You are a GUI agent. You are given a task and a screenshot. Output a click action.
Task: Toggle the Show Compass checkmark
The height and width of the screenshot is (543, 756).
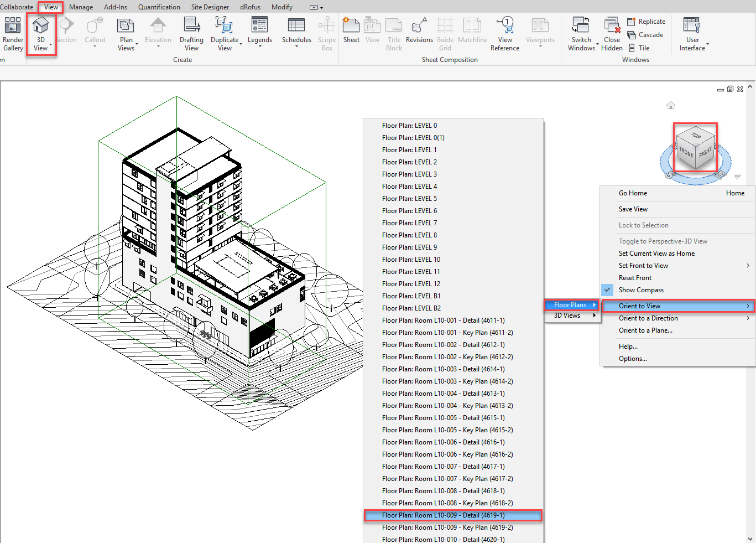[x=608, y=290]
